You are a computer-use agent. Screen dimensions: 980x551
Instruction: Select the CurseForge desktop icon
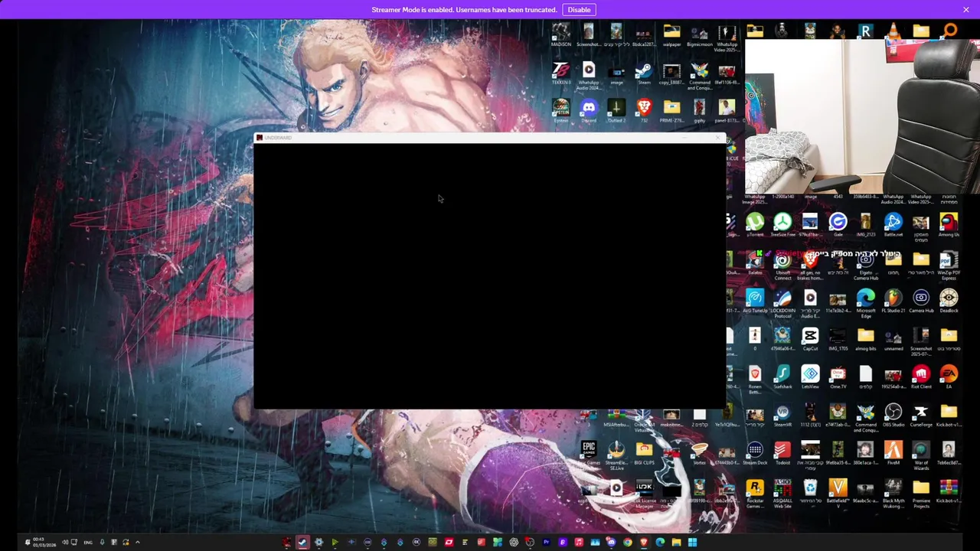click(x=921, y=416)
